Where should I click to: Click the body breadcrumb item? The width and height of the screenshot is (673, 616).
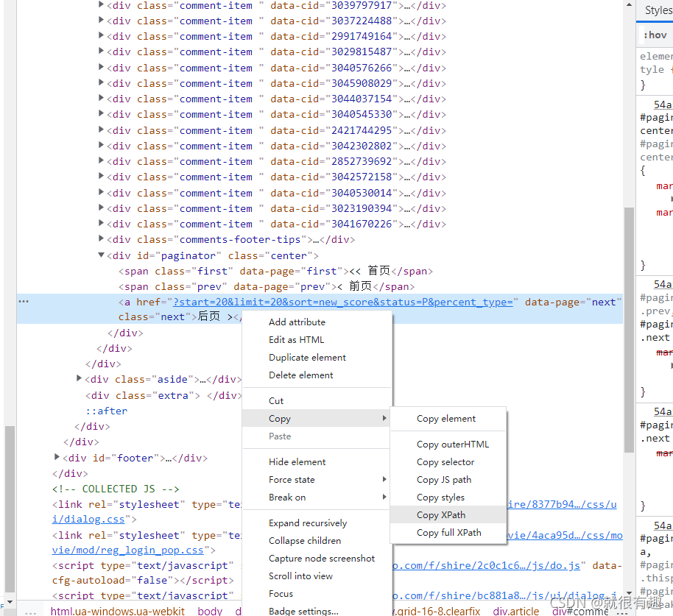pos(210,611)
